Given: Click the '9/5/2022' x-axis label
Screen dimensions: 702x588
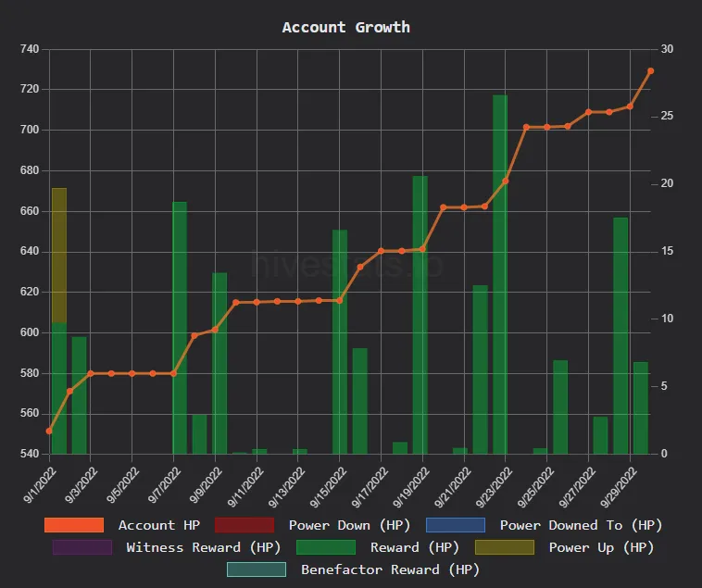Looking at the screenshot, I should pyautogui.click(x=122, y=484).
